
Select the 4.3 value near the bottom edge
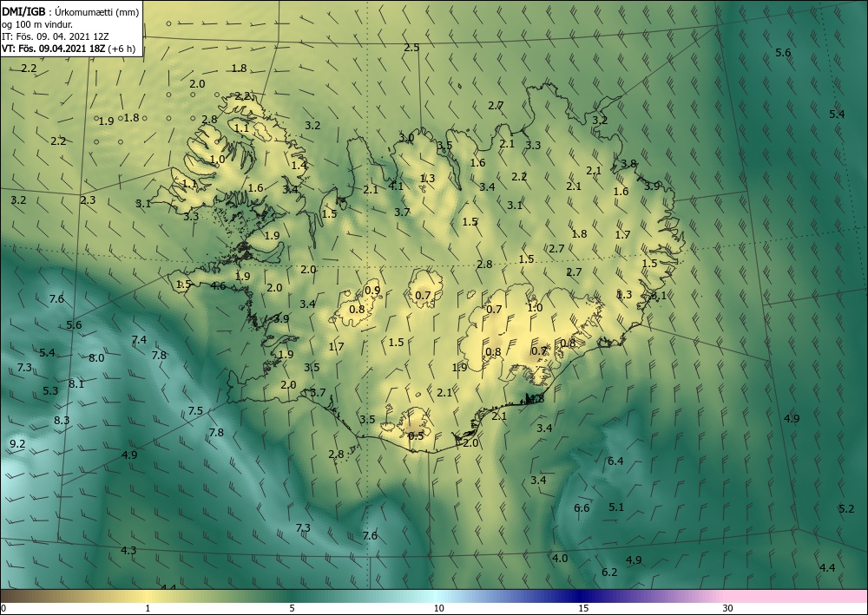tap(128, 550)
